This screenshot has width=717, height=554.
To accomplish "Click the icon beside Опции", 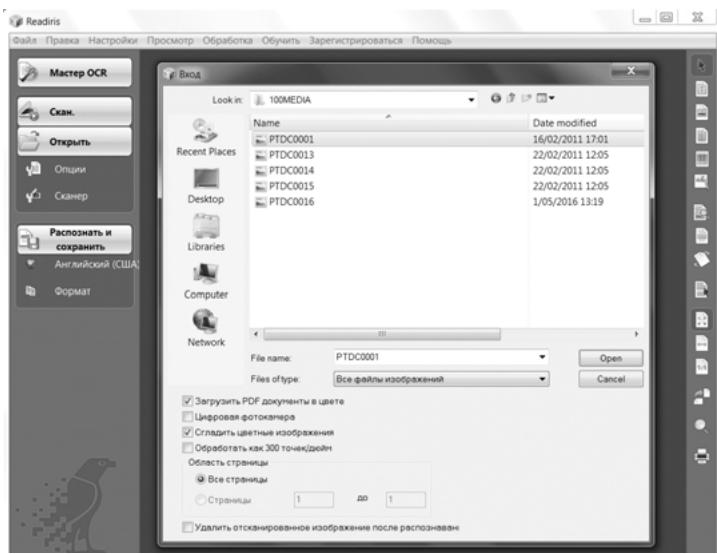I will click(x=33, y=169).
